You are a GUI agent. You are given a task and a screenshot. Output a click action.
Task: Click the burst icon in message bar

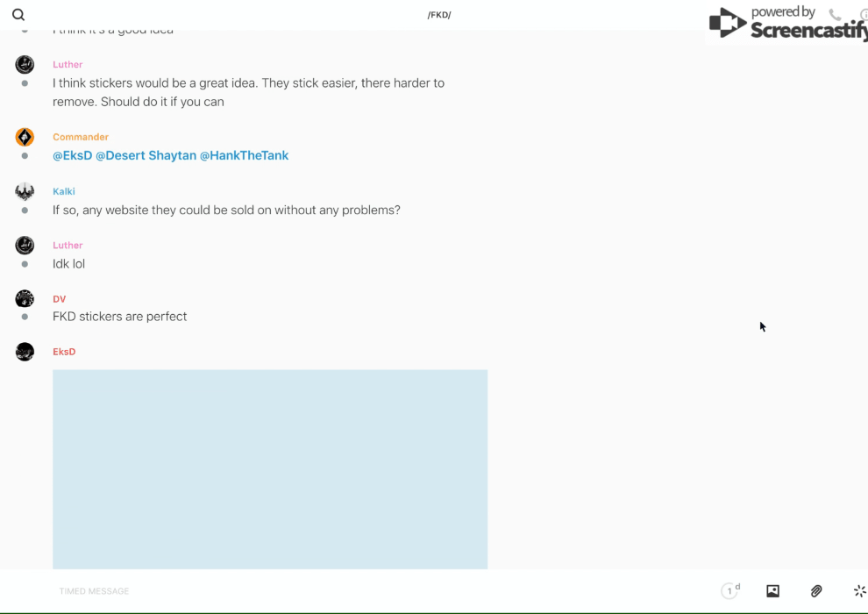coord(859,591)
